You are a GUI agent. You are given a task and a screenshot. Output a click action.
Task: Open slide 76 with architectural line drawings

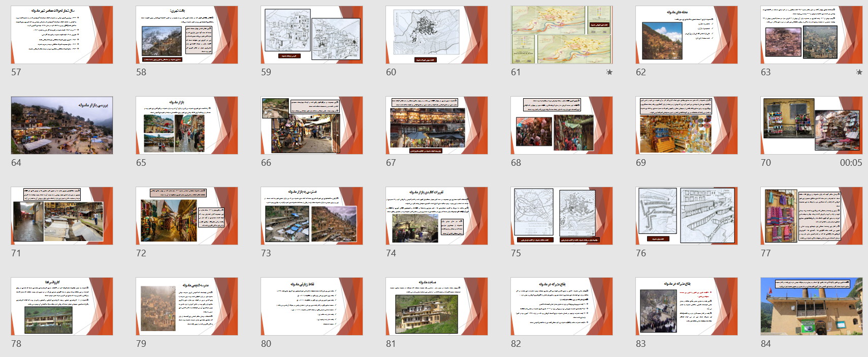(x=687, y=216)
